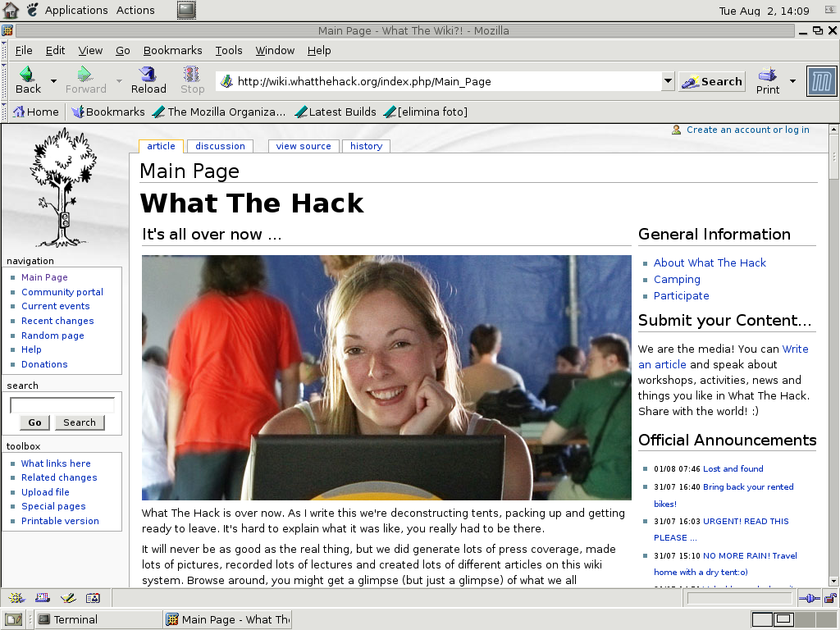
Task: Click the main photo of smiling woman
Action: [x=386, y=377]
